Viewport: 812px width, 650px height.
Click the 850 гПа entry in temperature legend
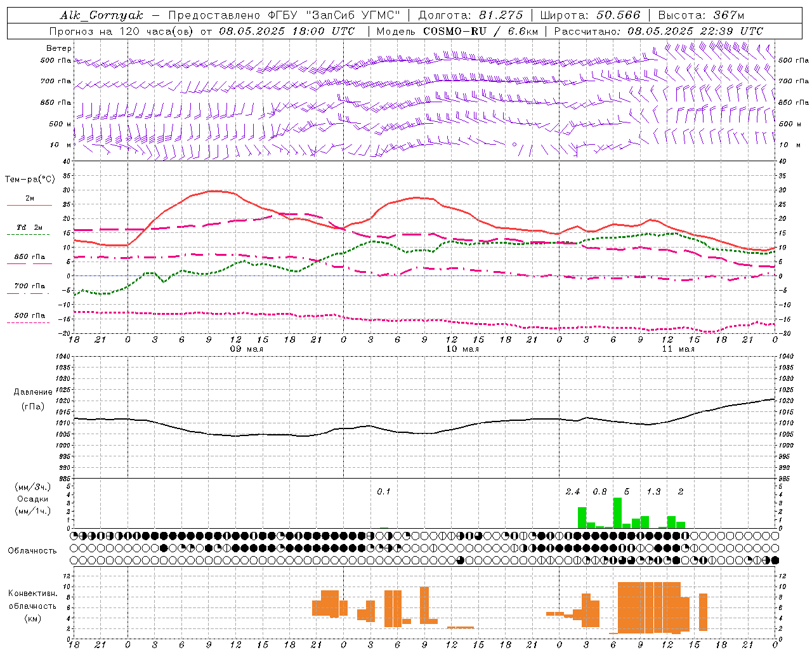coord(29,257)
